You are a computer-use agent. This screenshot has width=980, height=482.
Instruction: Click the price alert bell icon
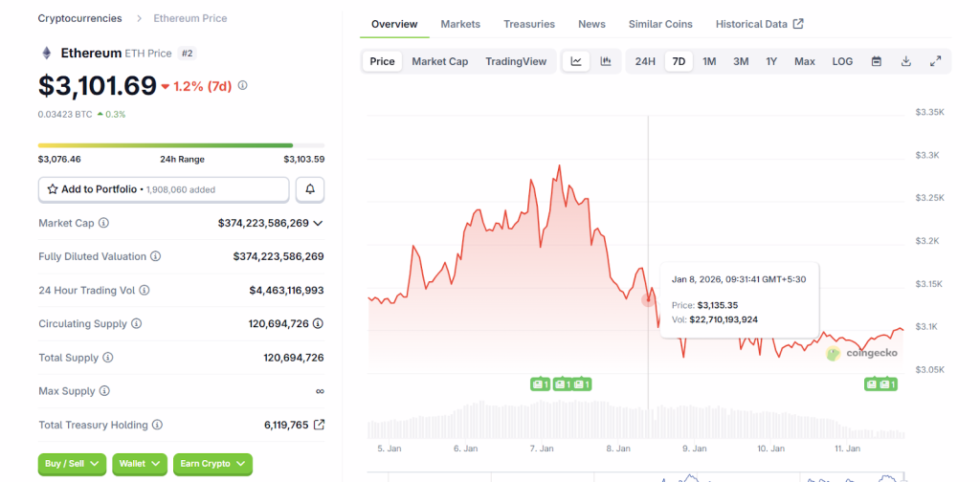(x=310, y=189)
